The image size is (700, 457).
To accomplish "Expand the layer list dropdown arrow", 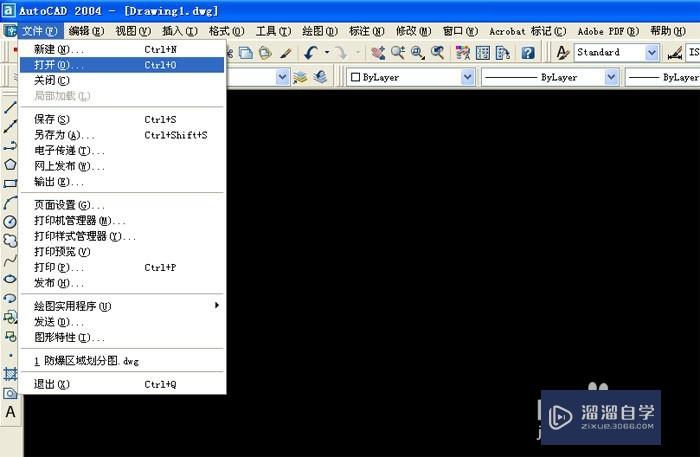I will click(x=282, y=77).
